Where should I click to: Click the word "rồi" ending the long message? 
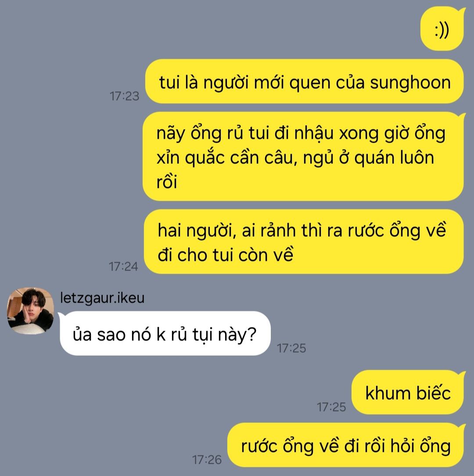pos(167,181)
